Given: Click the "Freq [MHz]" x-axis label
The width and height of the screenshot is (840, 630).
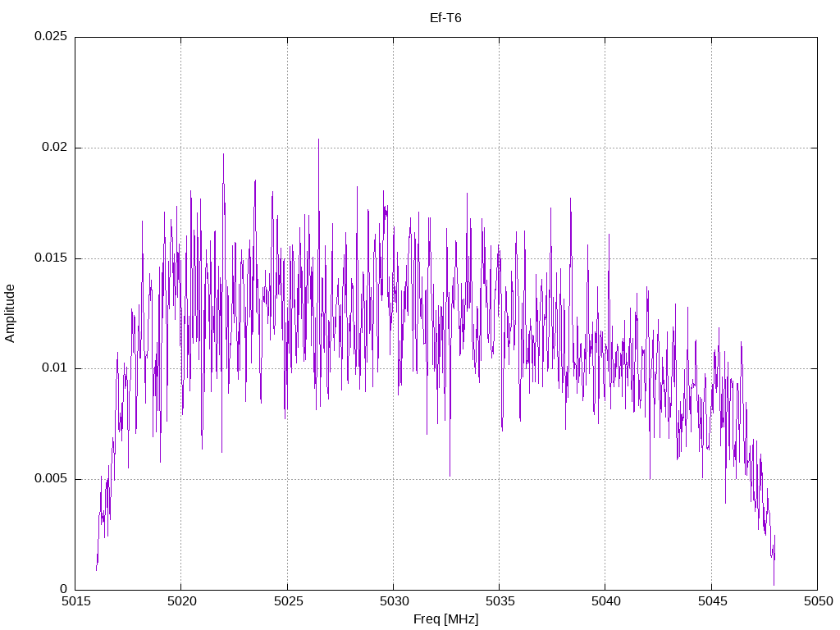Looking at the screenshot, I should (445, 619).
